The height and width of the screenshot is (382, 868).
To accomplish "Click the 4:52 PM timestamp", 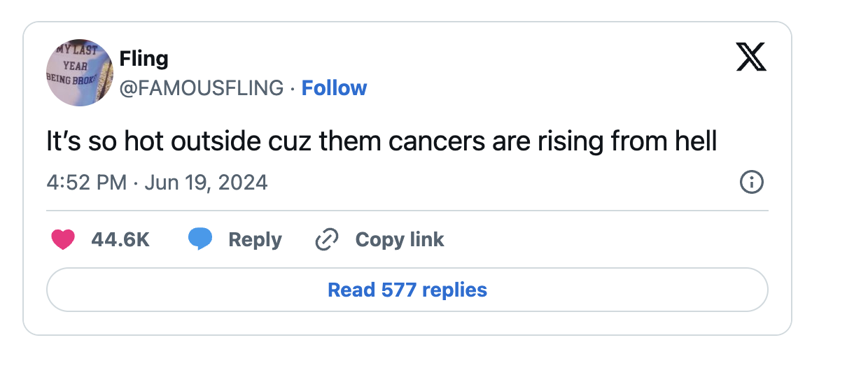I will tap(87, 183).
